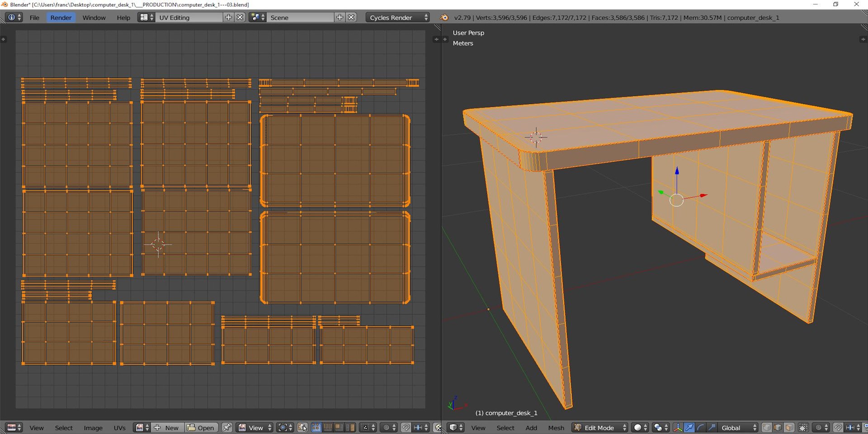Click the UV Editing layout name field
This screenshot has height=434, width=868.
189,17
